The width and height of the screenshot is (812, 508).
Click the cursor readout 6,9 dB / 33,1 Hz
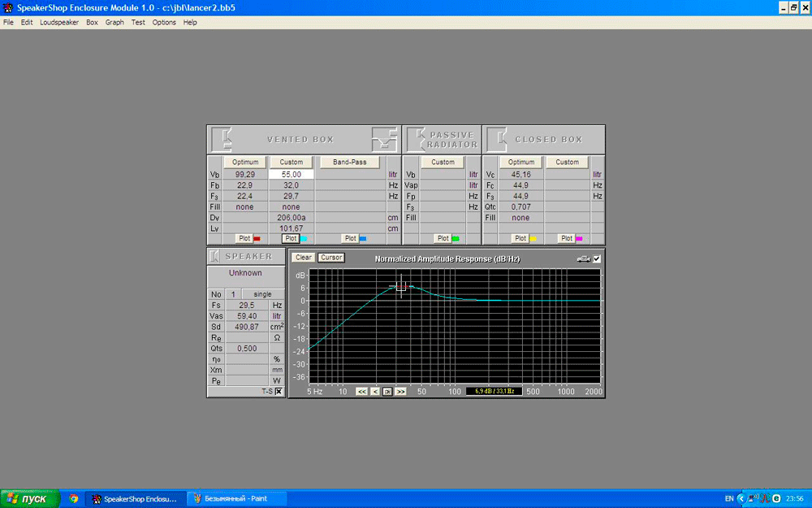click(x=494, y=392)
